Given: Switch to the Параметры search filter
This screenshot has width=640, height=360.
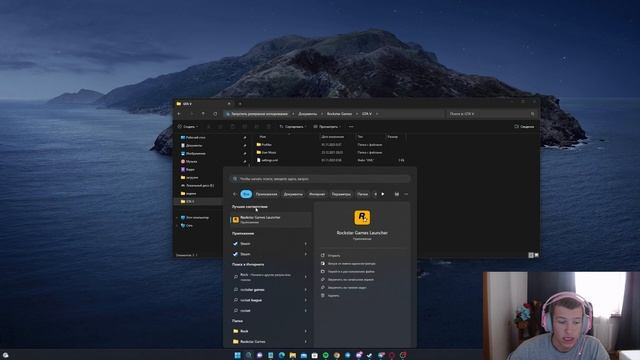Looking at the screenshot, I should point(341,194).
